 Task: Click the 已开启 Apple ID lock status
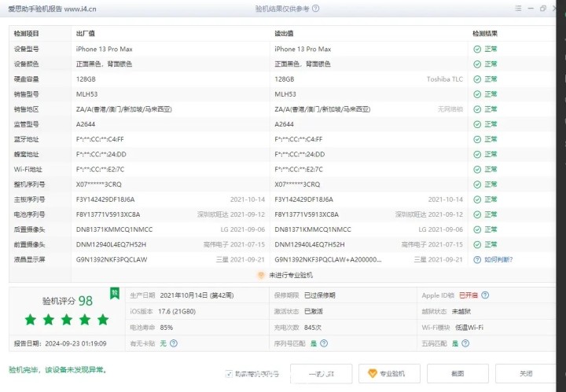(469, 295)
